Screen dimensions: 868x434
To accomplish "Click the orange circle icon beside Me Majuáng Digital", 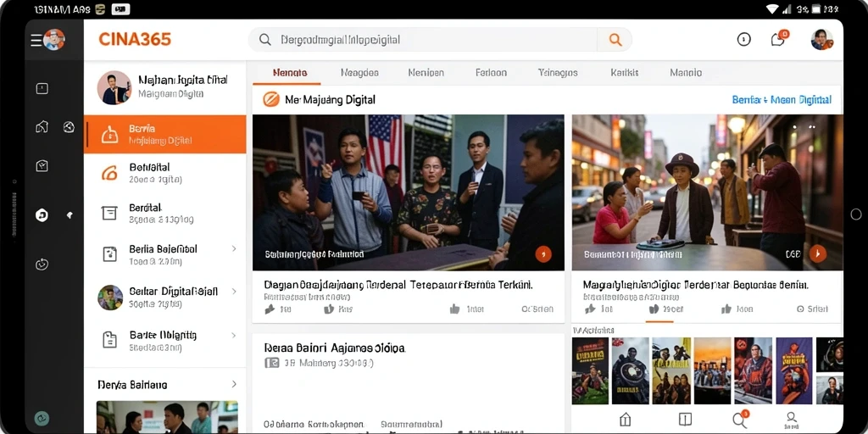I will click(x=270, y=100).
